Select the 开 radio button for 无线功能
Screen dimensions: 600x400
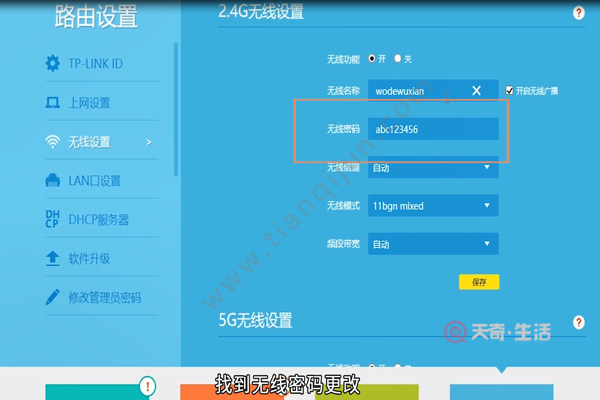tap(373, 59)
